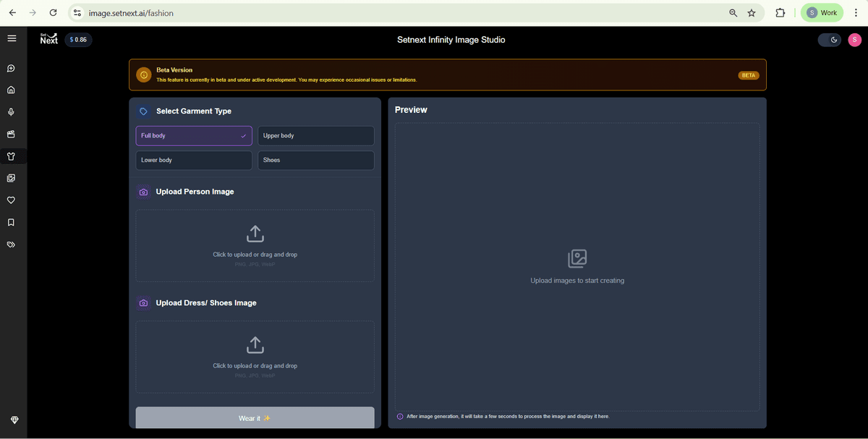Toggle dark mode moon switch
Viewport: 868px width, 439px height.
pos(830,40)
